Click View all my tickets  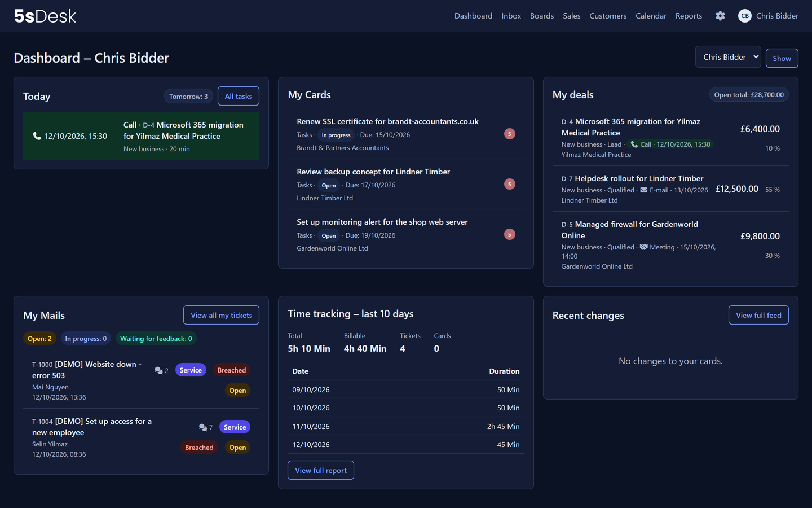(x=221, y=315)
